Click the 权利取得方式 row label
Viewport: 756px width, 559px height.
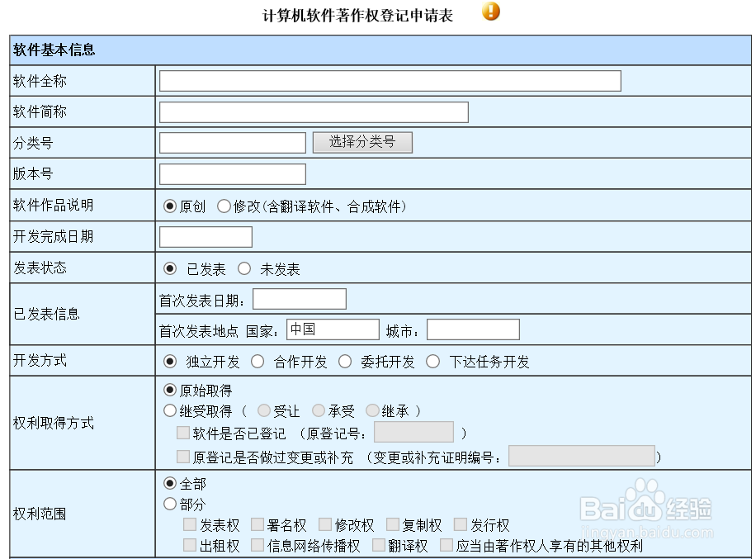53,423
